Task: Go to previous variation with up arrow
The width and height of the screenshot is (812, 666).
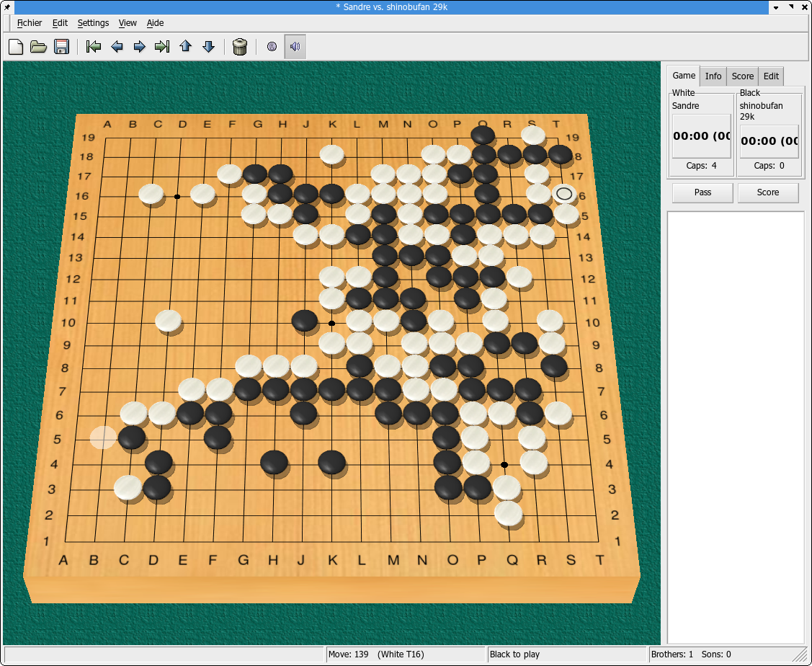Action: [186, 47]
